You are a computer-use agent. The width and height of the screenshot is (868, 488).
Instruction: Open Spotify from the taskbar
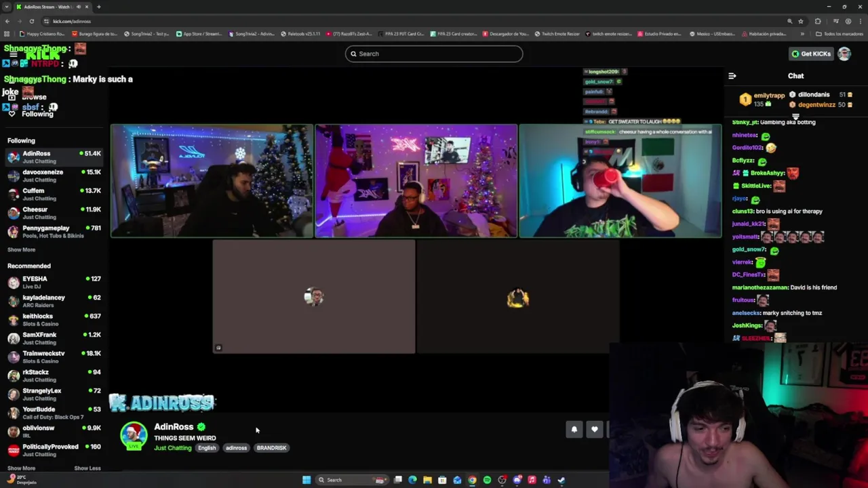point(487,480)
